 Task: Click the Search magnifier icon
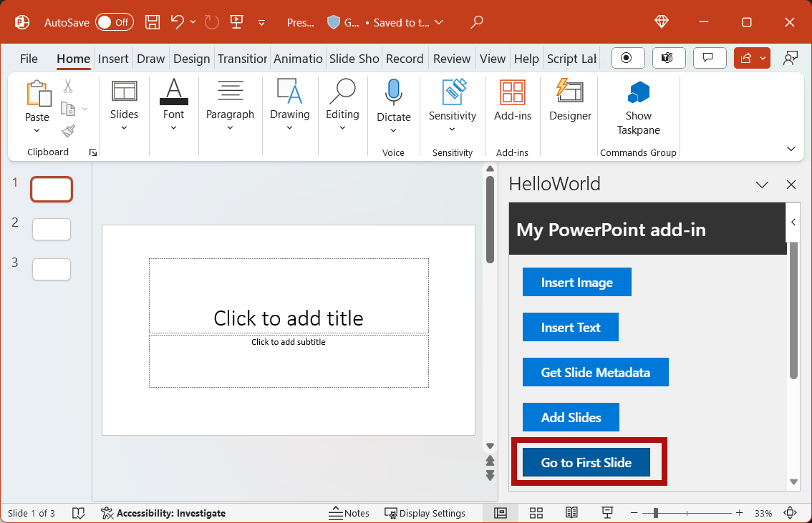pos(476,22)
